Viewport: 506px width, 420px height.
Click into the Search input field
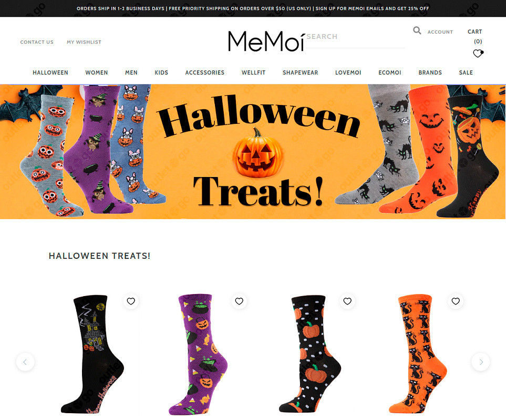click(355, 38)
